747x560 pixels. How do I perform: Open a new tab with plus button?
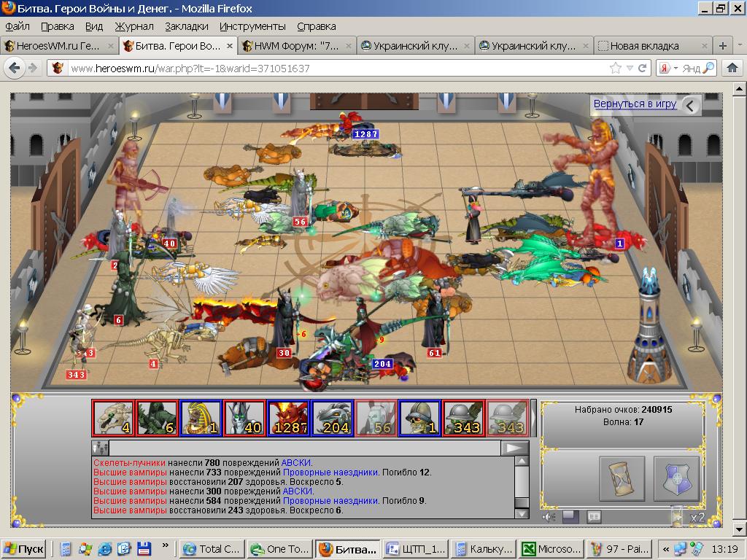coord(723,46)
